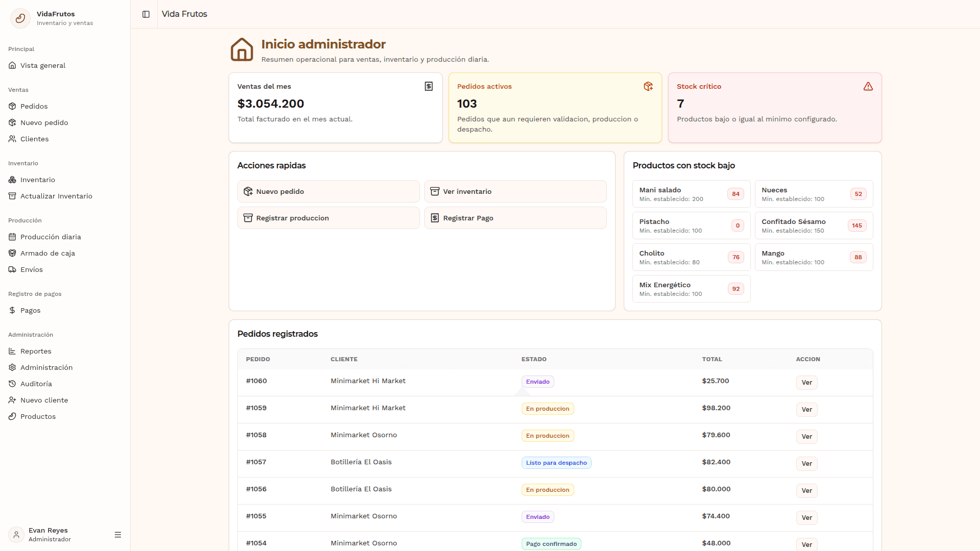Open the user menu beside Evan Reyes
980x551 pixels.
point(118,535)
